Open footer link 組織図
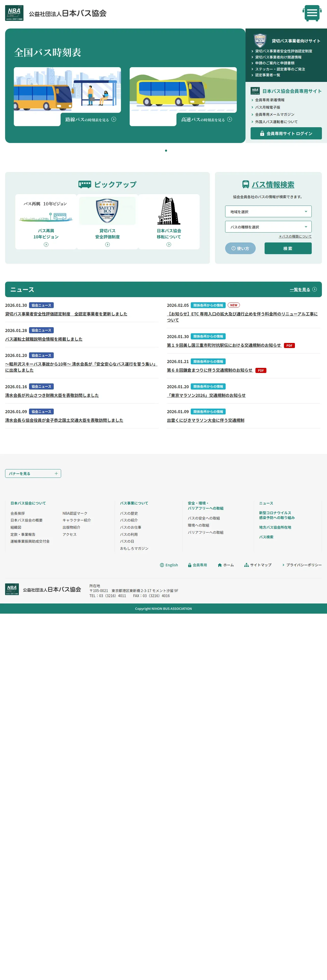 (x=16, y=527)
